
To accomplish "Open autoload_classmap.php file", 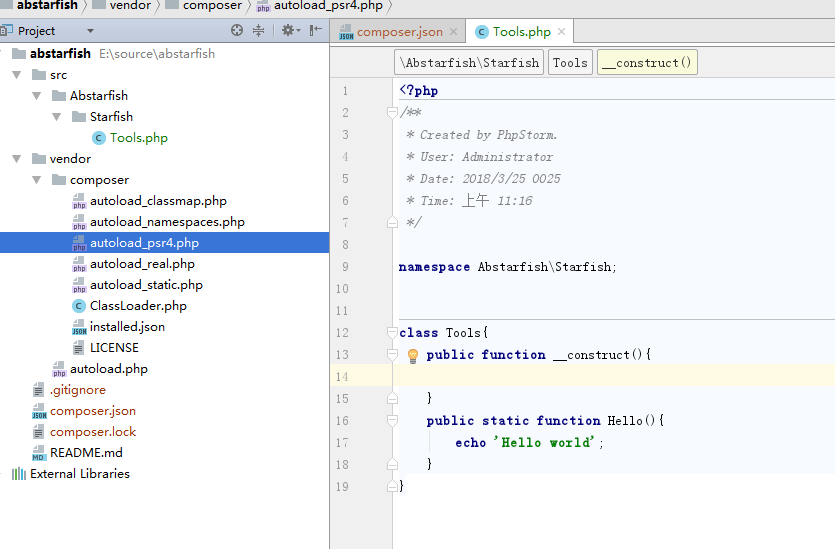I will 158,201.
